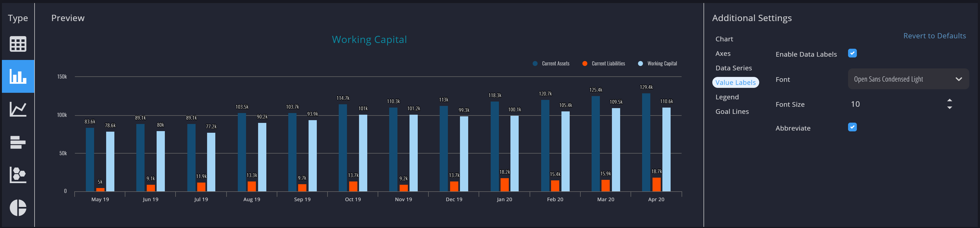The width and height of the screenshot is (980, 228).
Task: Open the Axes settings tab
Action: (x=723, y=53)
